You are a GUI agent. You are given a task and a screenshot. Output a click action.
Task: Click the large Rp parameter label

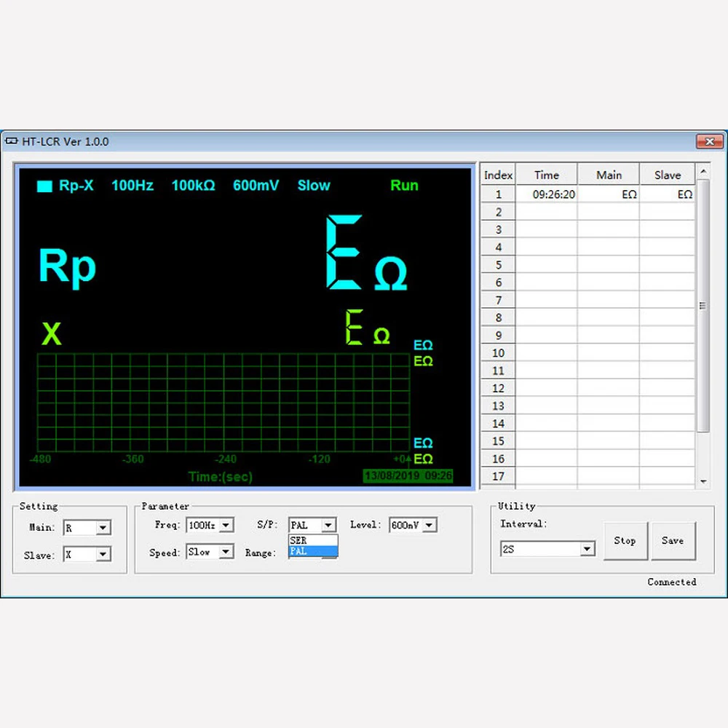[67, 267]
